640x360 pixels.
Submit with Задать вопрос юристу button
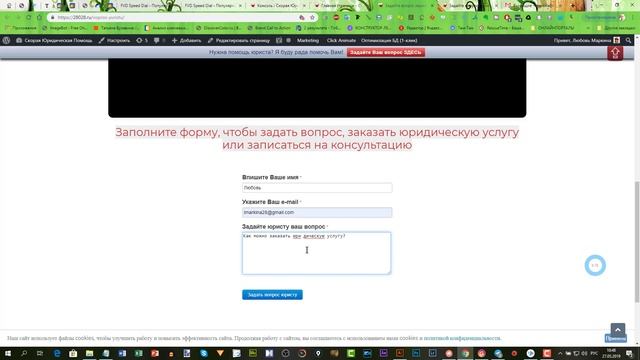point(272,295)
